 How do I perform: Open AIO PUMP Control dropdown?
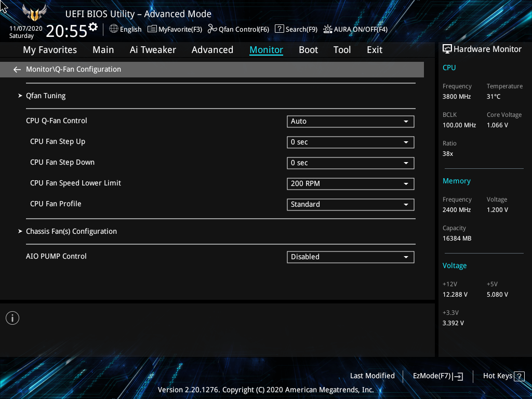point(351,257)
